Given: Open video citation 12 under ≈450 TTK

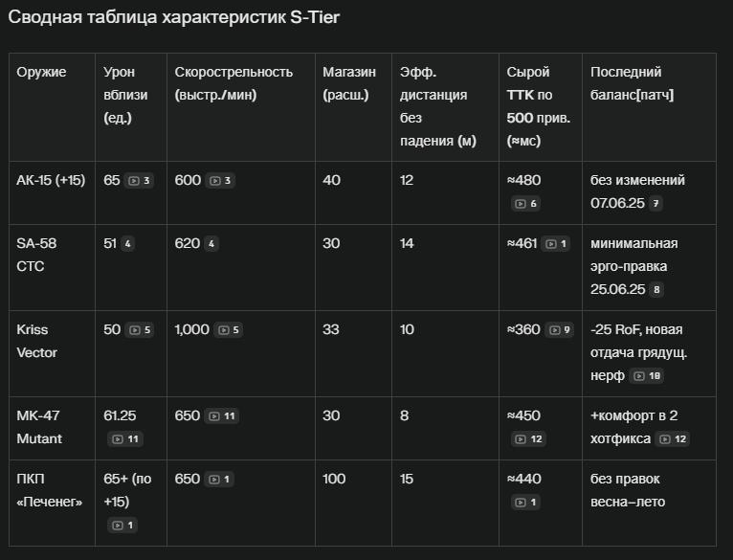Looking at the screenshot, I should tap(528, 438).
